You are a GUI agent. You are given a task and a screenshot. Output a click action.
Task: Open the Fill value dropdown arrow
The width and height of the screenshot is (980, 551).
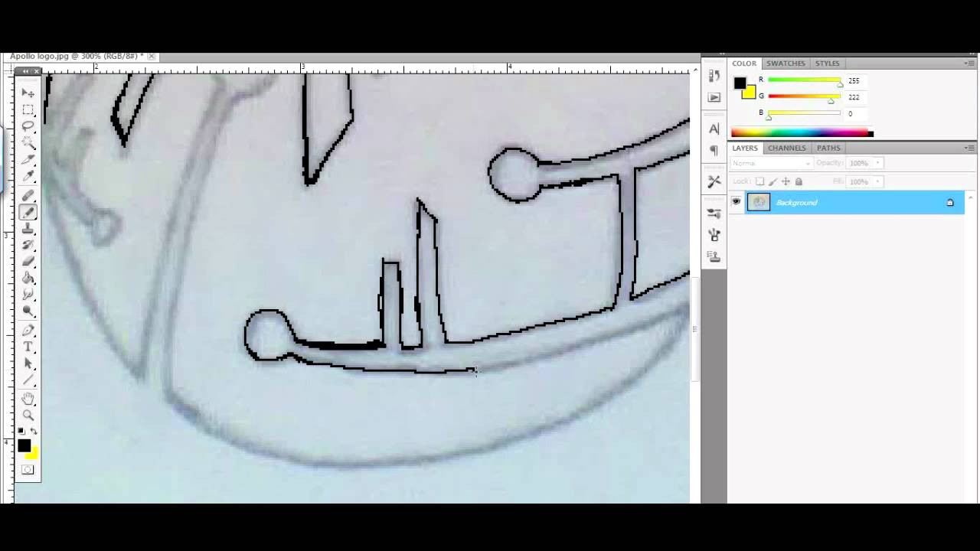coord(878,181)
